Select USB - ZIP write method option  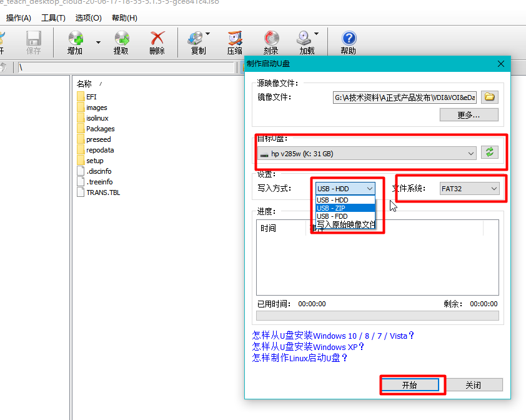[x=345, y=208]
